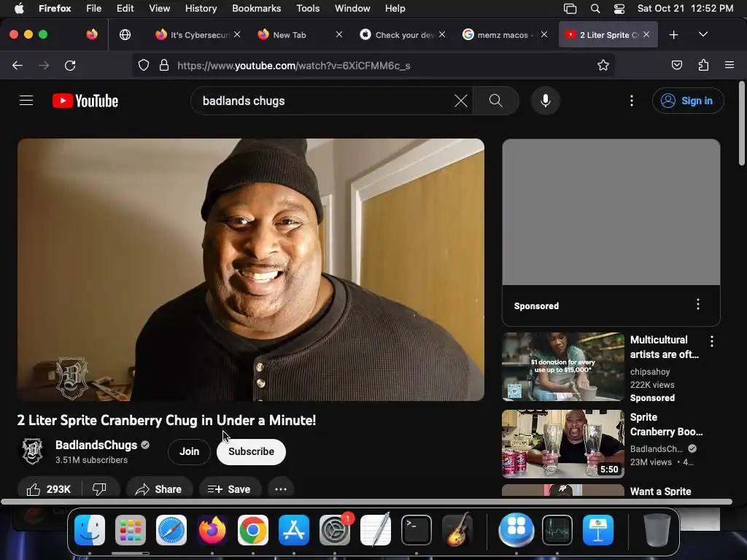The height and width of the screenshot is (560, 747).
Task: Open the Trash in the Dock
Action: (657, 529)
